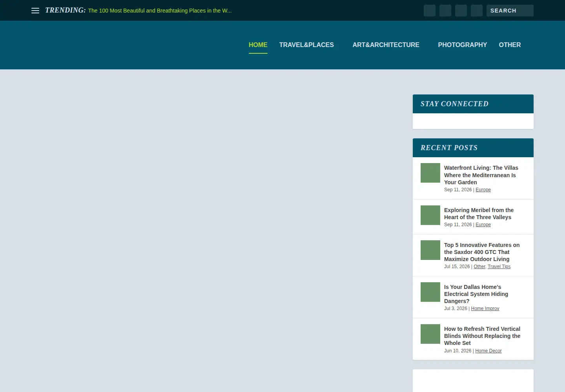
Task: Click the Vertical Blinds post thumbnail
Action: (x=430, y=334)
